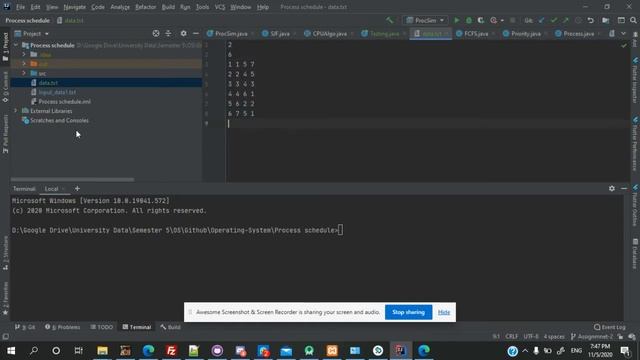The width and height of the screenshot is (640, 360).
Task: Open the Help question mark tray icon
Action: point(513,351)
